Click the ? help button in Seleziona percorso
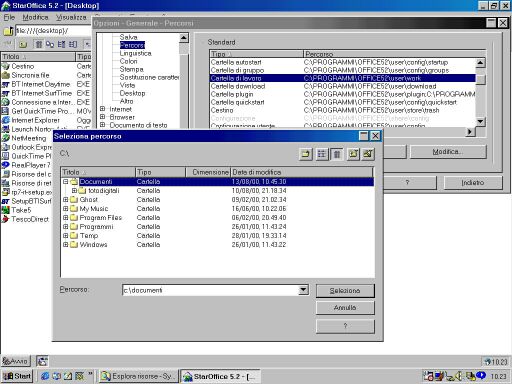The height and width of the screenshot is (384, 512). click(x=345, y=326)
